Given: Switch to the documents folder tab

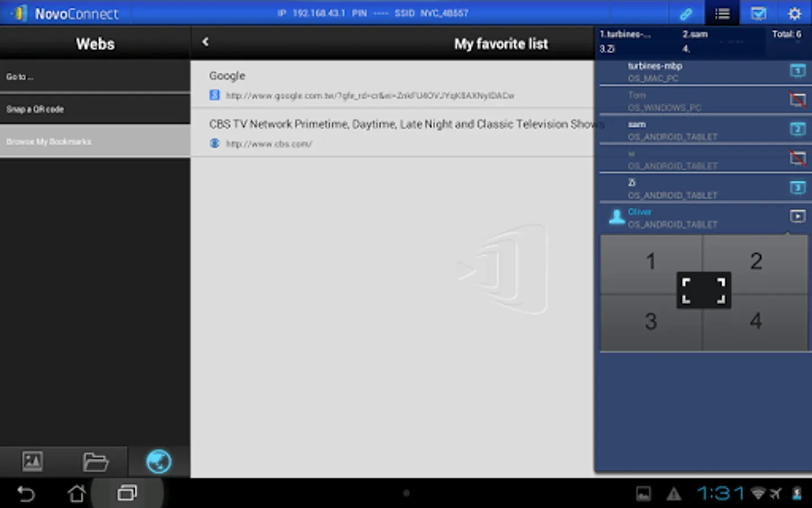Looking at the screenshot, I should (x=95, y=462).
